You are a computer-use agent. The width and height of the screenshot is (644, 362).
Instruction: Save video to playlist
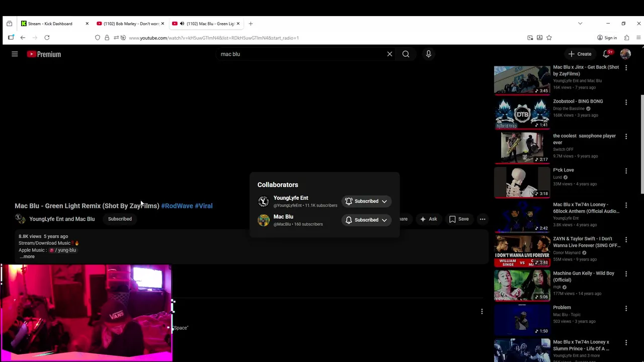pyautogui.click(x=459, y=219)
